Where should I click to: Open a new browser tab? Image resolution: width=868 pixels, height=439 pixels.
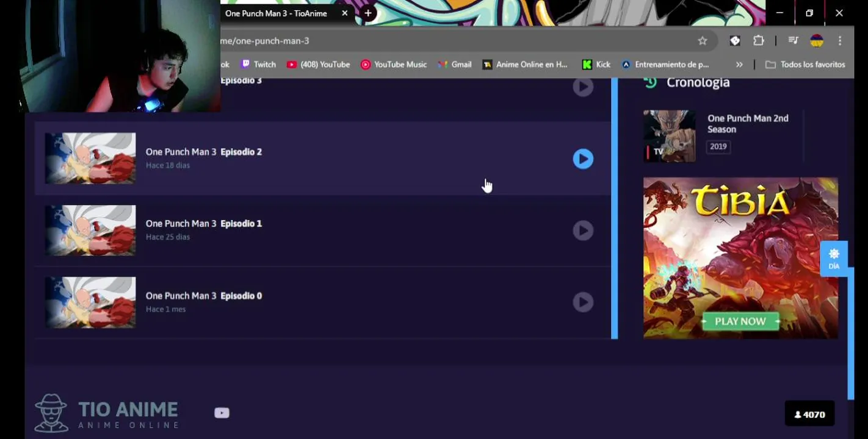[x=368, y=13]
